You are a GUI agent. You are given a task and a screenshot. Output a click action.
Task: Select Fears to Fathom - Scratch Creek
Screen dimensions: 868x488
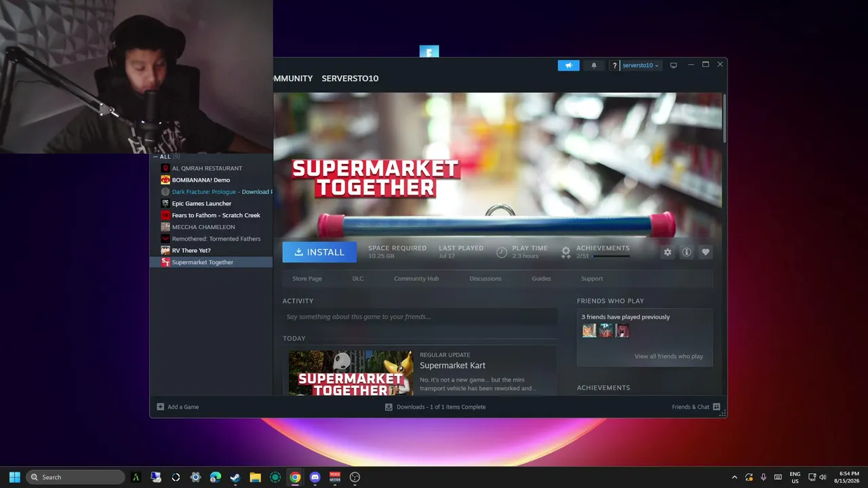coord(216,216)
